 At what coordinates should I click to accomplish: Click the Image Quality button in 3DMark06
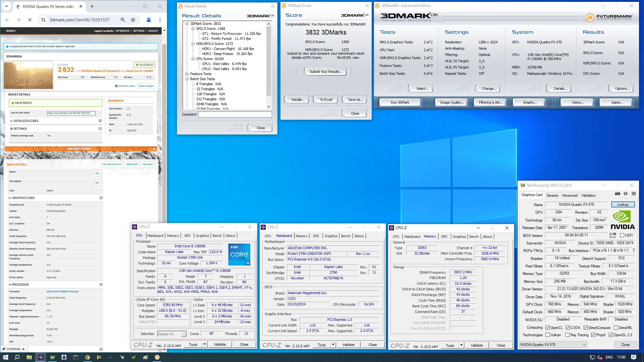point(452,102)
